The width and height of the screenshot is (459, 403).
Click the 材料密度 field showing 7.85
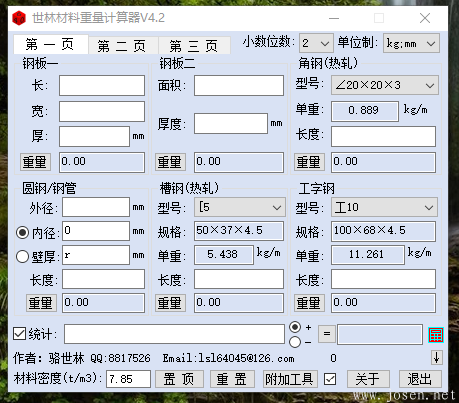tap(128, 379)
